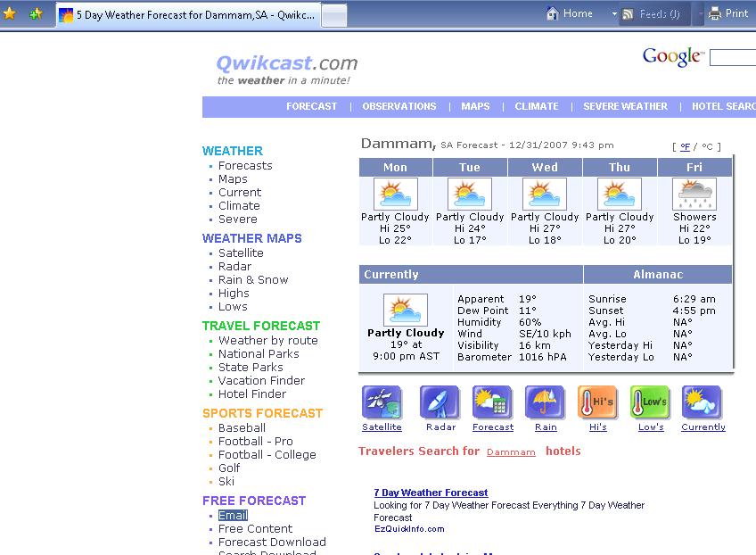Switch temperature units to °F
The width and height of the screenshot is (756, 555).
click(x=686, y=146)
